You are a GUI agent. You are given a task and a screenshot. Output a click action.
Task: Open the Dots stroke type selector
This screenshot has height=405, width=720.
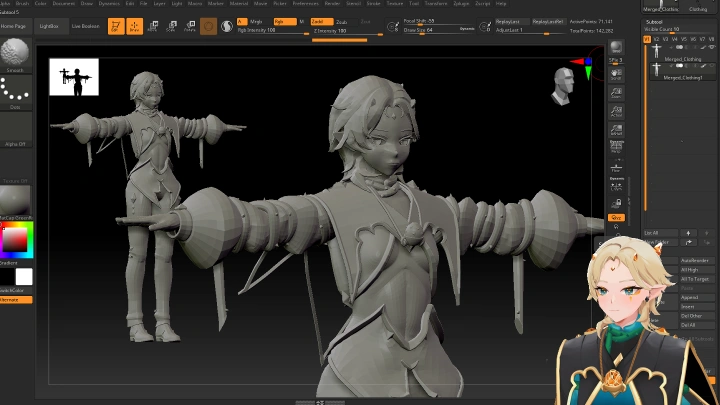15,92
